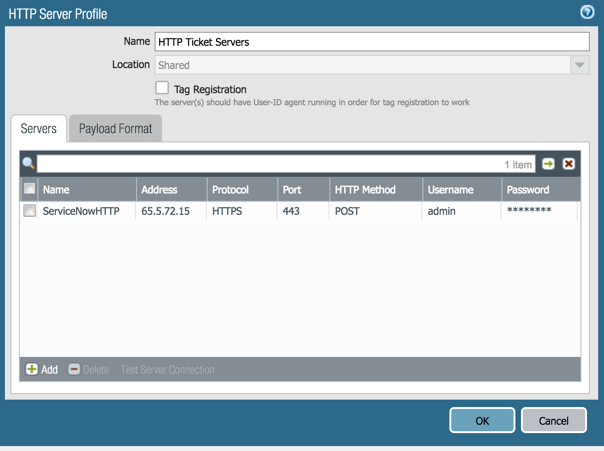Sort by the HTTP Method column header
The height and width of the screenshot is (451, 604).
(376, 189)
